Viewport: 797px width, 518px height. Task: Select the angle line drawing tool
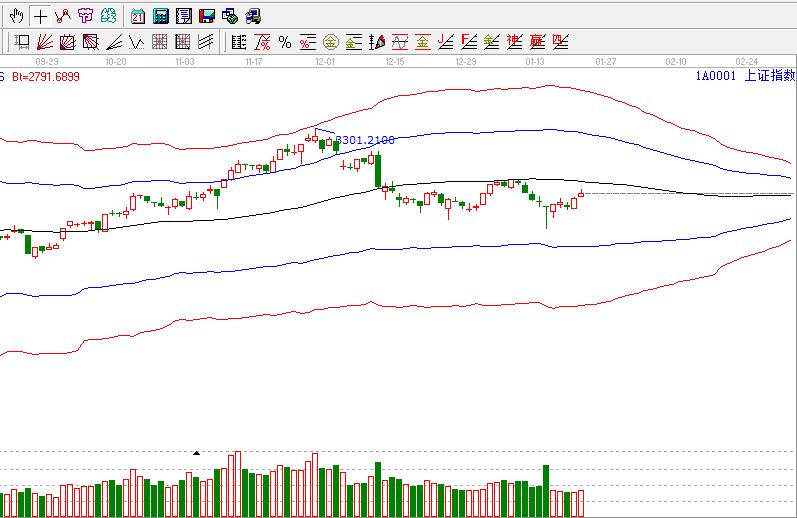click(114, 42)
